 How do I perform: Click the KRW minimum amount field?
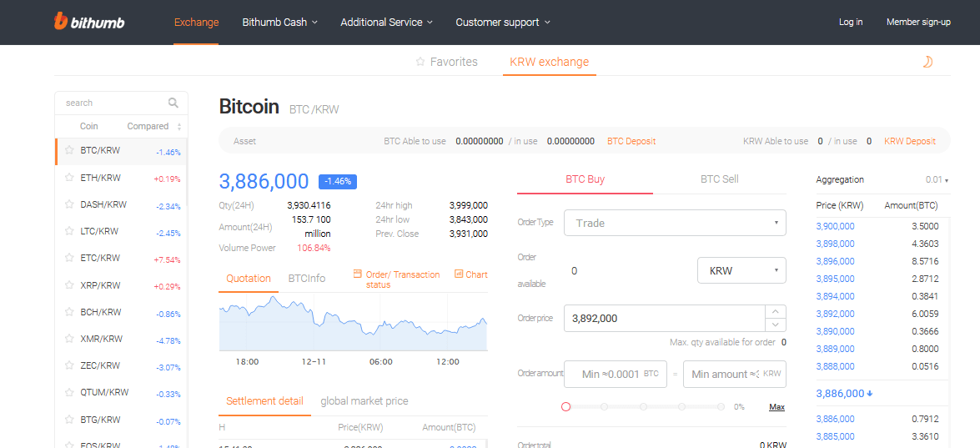pos(735,375)
